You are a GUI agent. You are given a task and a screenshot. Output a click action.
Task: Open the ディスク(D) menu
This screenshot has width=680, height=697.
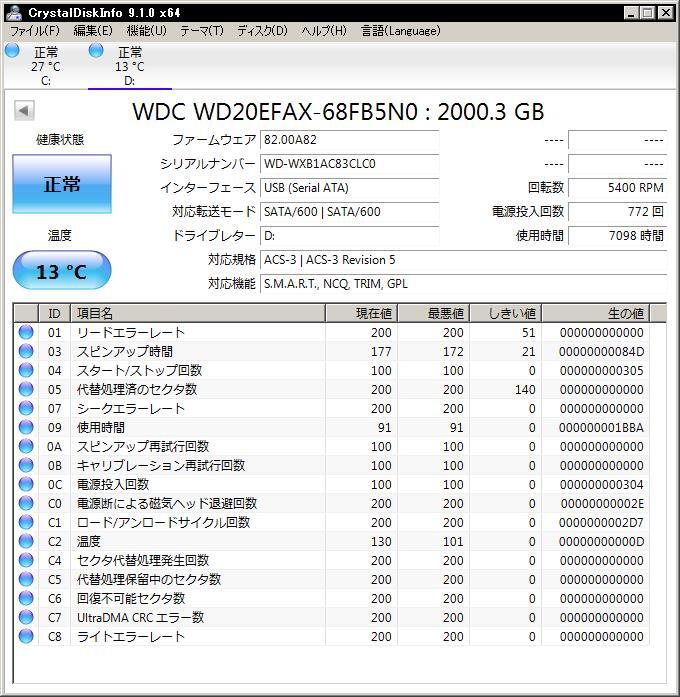click(x=262, y=31)
